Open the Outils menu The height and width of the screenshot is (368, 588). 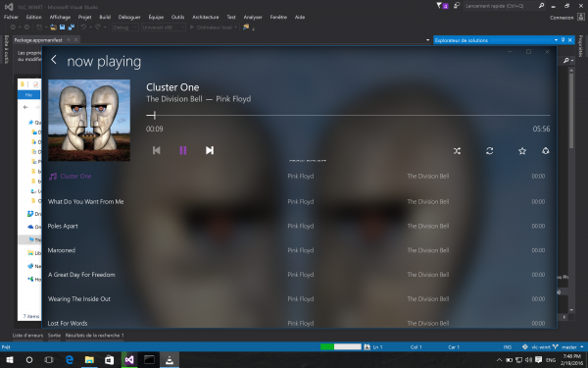pos(177,17)
